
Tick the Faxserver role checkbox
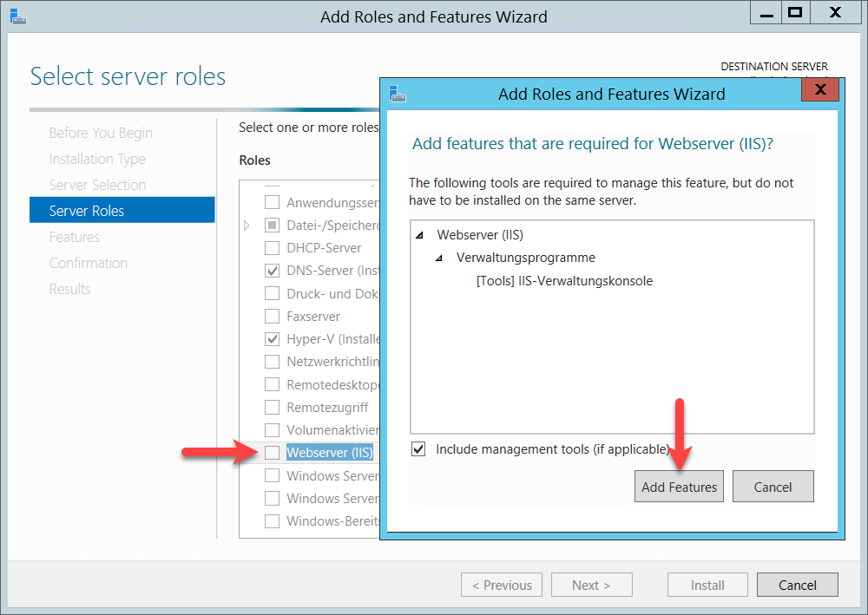point(273,317)
